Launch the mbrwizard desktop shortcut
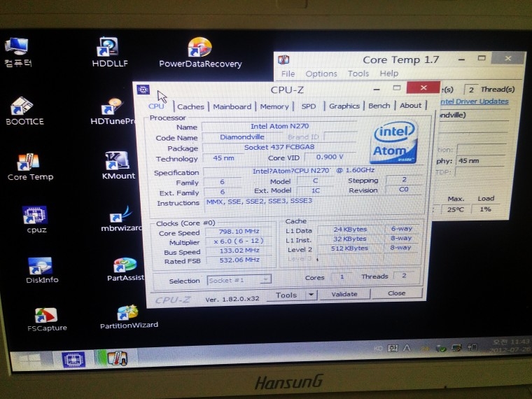 122,219
